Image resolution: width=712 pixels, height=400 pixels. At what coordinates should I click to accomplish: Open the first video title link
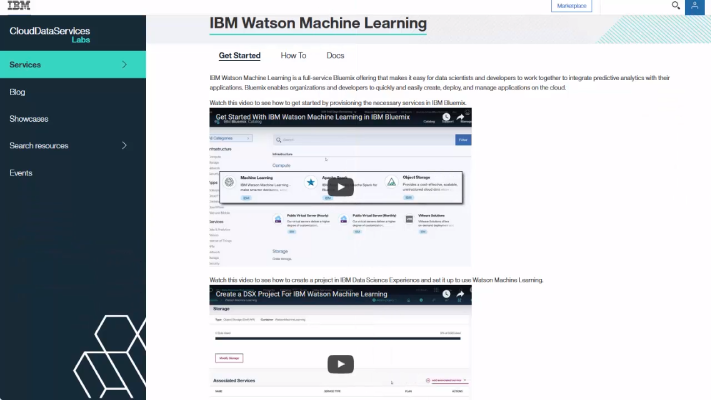[312, 117]
